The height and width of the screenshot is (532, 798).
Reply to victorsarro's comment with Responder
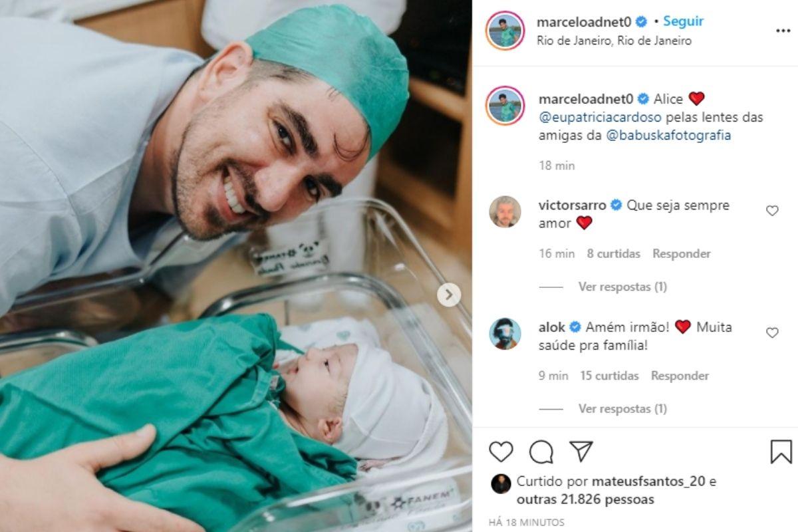[682, 253]
